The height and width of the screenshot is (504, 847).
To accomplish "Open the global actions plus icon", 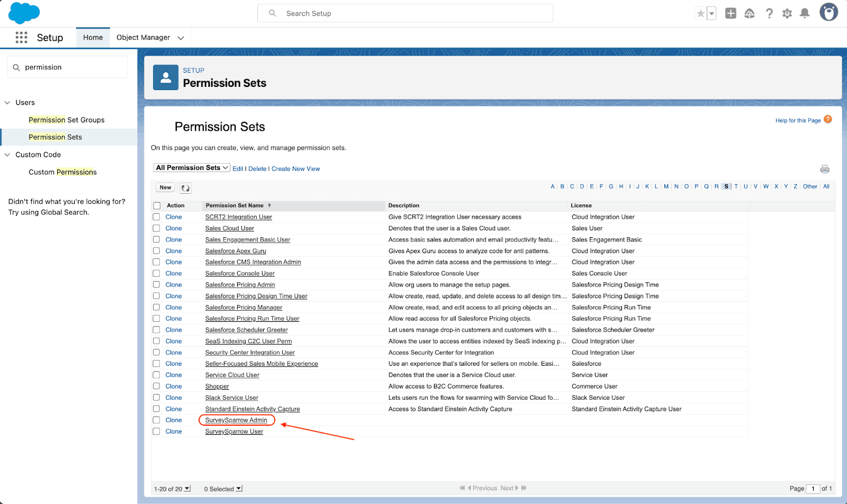I will click(x=731, y=14).
